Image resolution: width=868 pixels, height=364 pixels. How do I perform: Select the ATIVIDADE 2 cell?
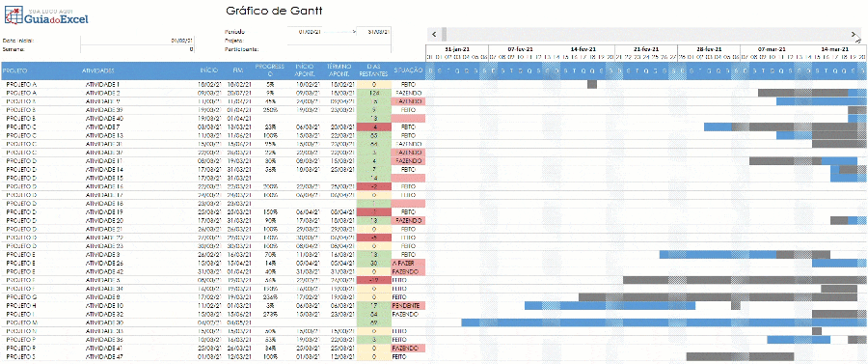[x=102, y=93]
